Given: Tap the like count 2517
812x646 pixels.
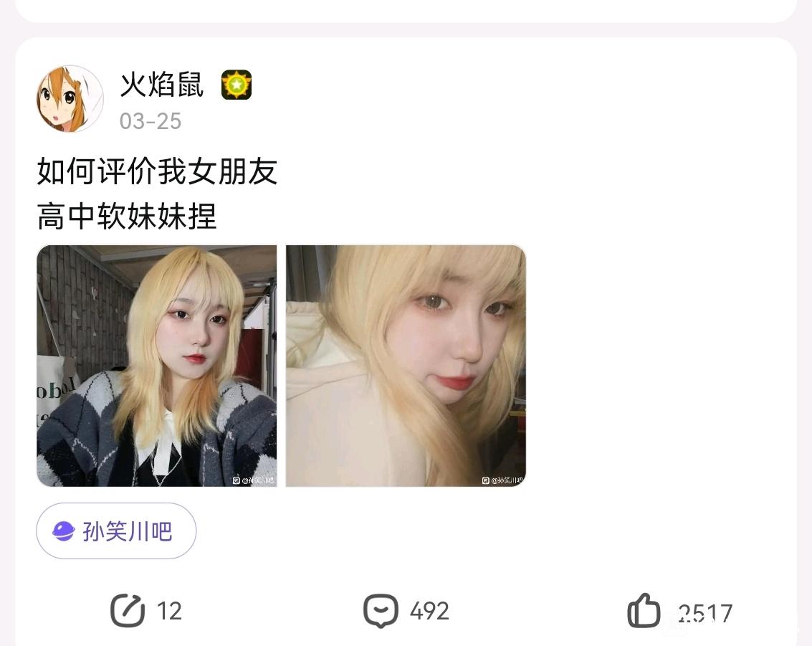Looking at the screenshot, I should pyautogui.click(x=704, y=612).
